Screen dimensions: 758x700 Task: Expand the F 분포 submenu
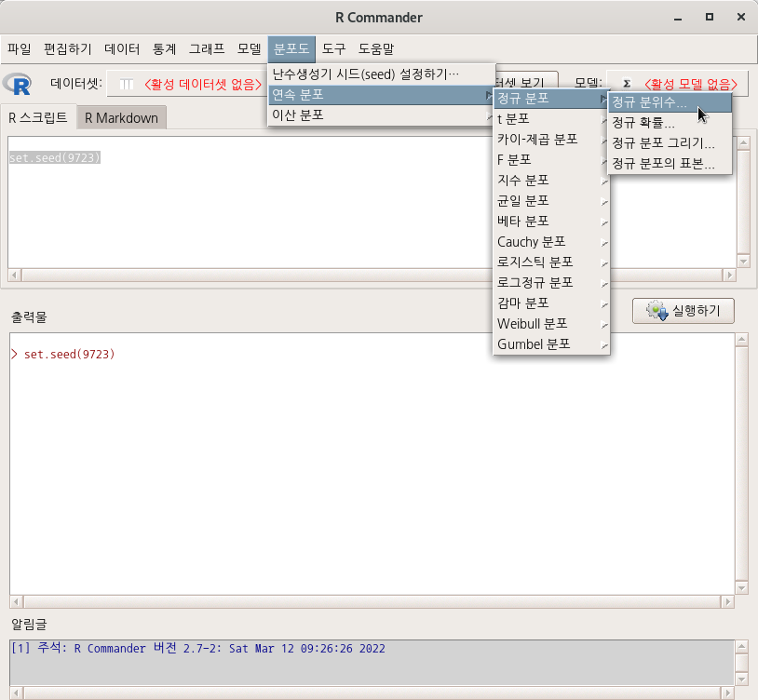click(551, 160)
